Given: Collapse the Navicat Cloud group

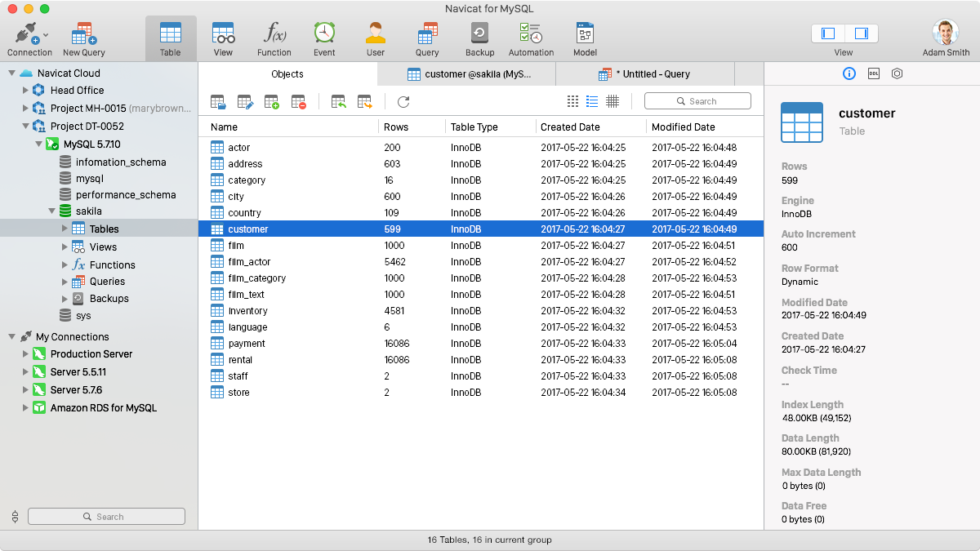Looking at the screenshot, I should point(11,73).
